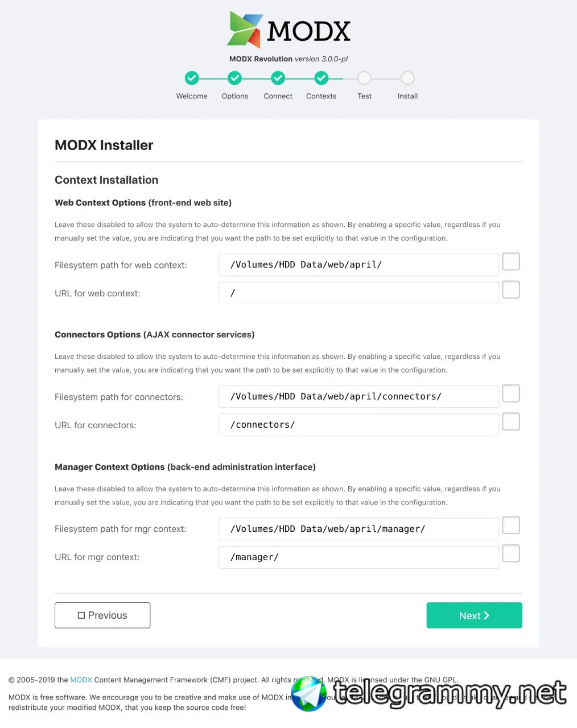Toggle the URL for mgr context checkbox
The height and width of the screenshot is (728, 577).
pos(511,554)
